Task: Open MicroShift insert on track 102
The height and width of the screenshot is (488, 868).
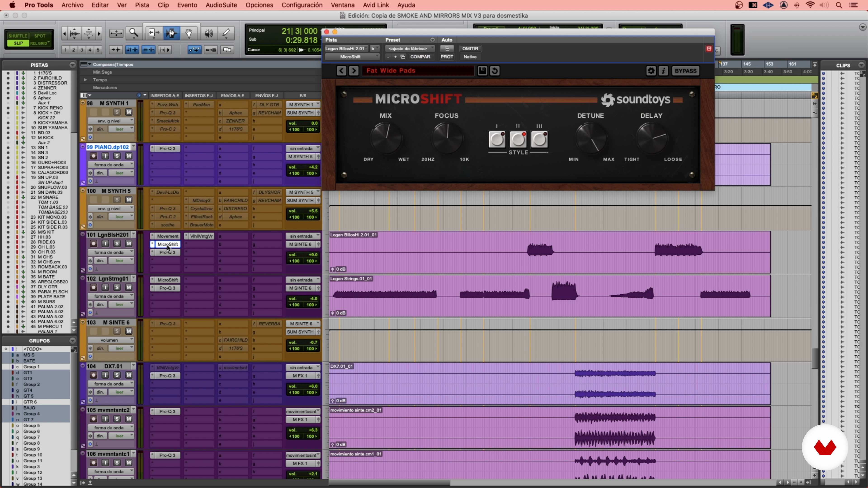Action: tap(167, 280)
